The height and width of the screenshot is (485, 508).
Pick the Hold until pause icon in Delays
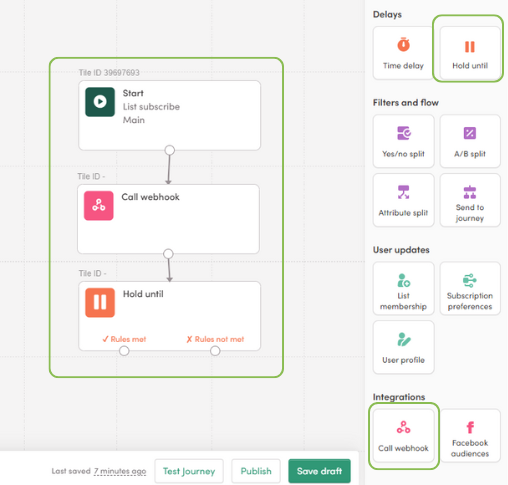tap(470, 47)
